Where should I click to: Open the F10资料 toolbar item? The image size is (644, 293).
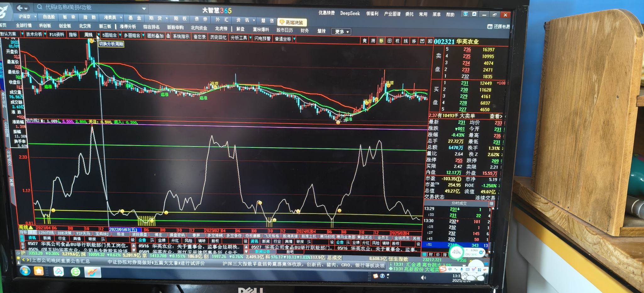tap(57, 34)
